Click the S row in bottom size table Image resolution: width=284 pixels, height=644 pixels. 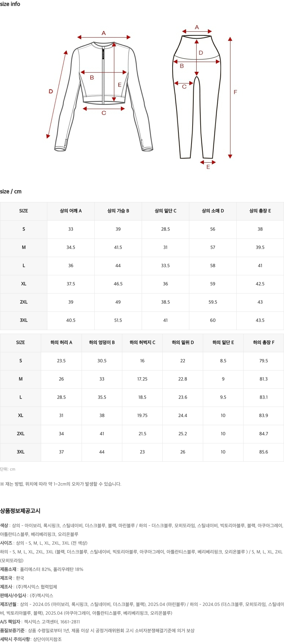pyautogui.click(x=142, y=361)
